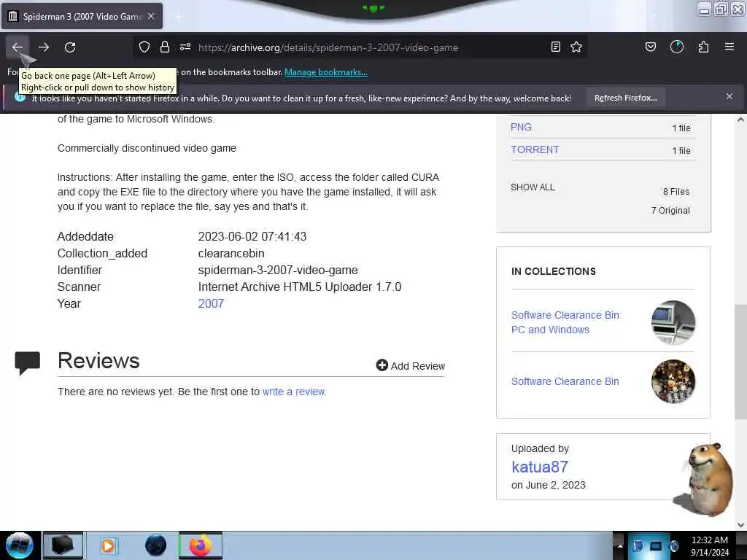Click SHOW ALL files link
The image size is (747, 560).
click(533, 187)
